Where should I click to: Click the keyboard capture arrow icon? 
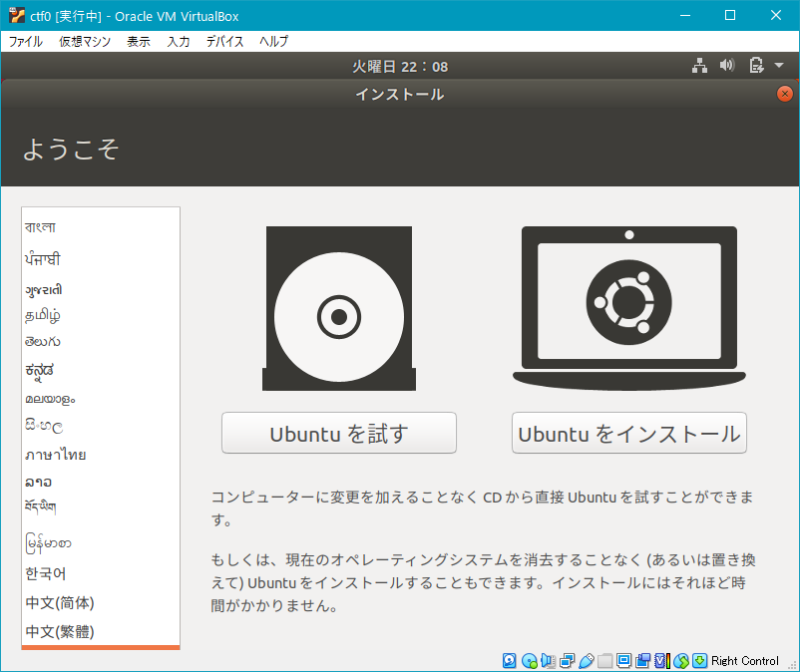click(700, 661)
